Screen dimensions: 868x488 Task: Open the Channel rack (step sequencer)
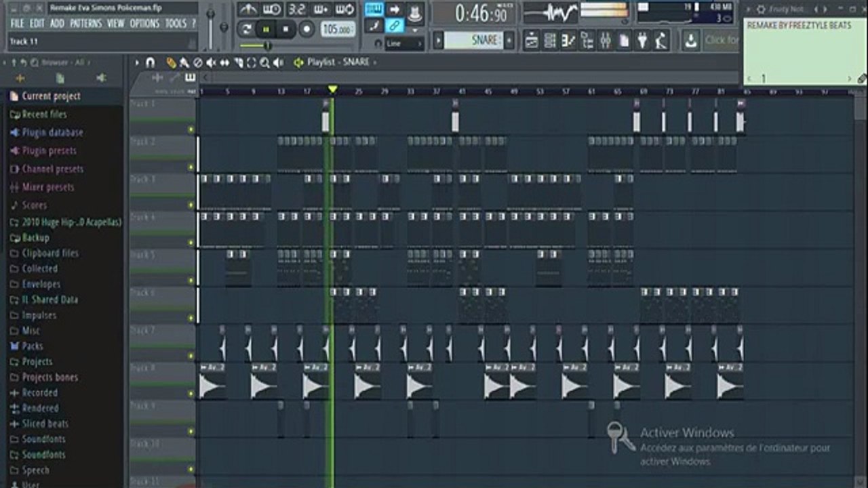point(551,41)
